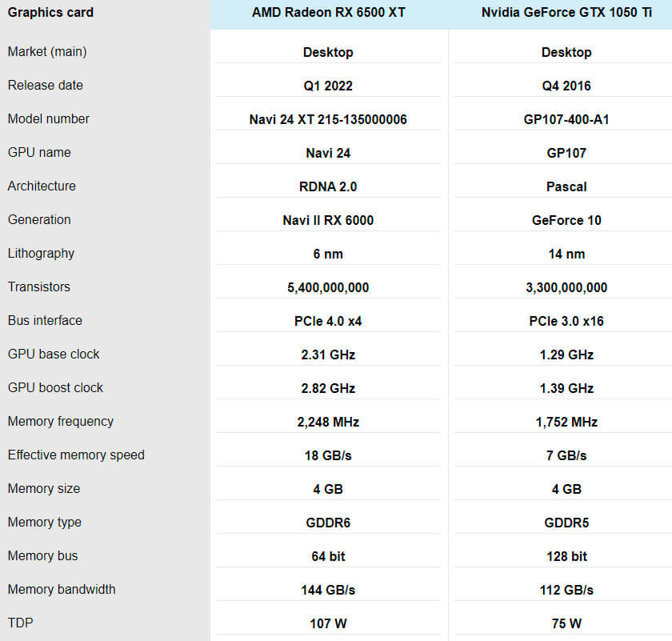The width and height of the screenshot is (672, 641).
Task: Select the Pascal architecture value
Action: tap(566, 186)
